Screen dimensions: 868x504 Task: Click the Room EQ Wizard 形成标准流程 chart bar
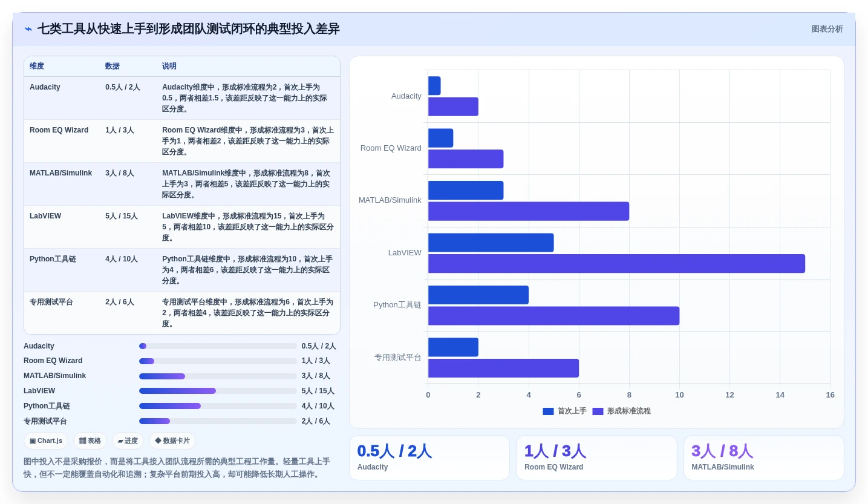tap(466, 159)
